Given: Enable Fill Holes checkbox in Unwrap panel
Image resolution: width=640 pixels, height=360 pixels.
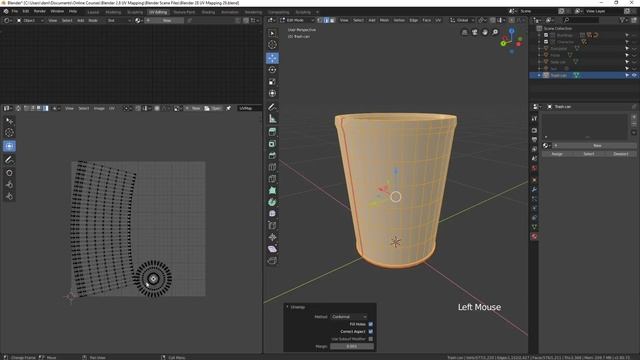Looking at the screenshot, I should tap(371, 324).
